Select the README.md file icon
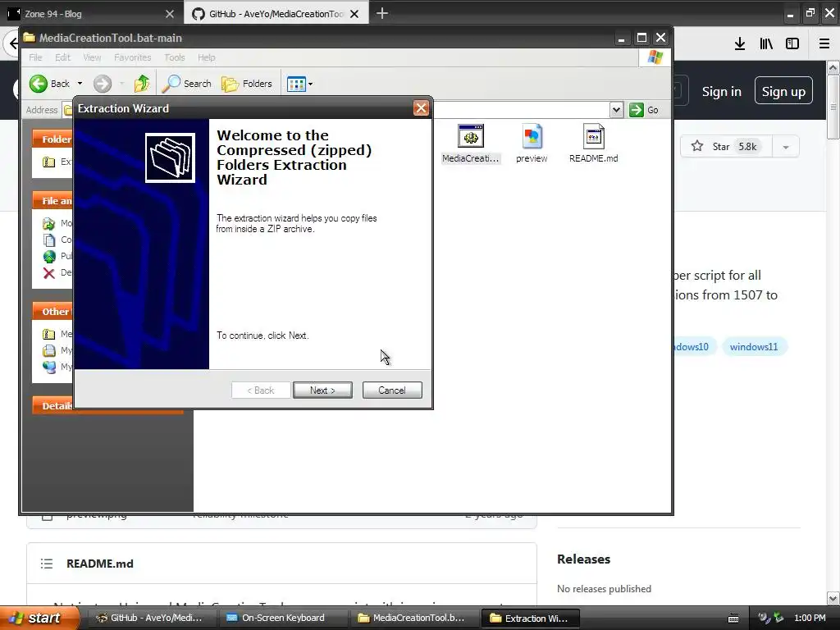Image resolution: width=840 pixels, height=630 pixels. (x=594, y=144)
